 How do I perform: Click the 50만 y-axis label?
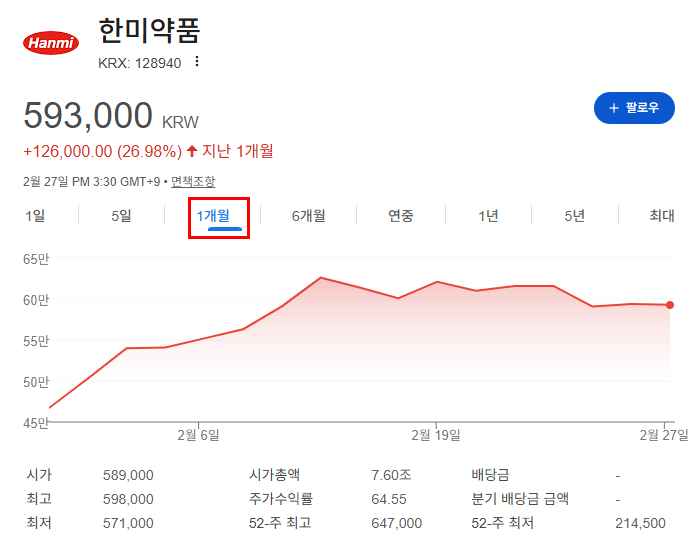point(36,382)
